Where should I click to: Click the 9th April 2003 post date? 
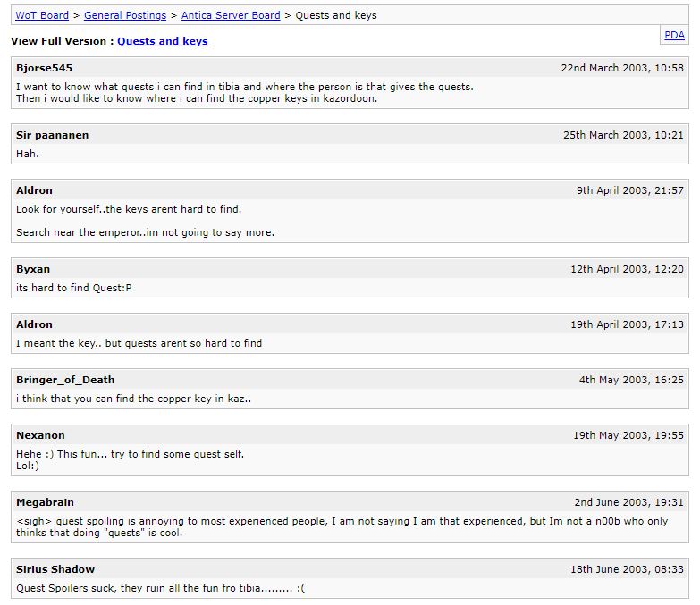[x=629, y=190]
